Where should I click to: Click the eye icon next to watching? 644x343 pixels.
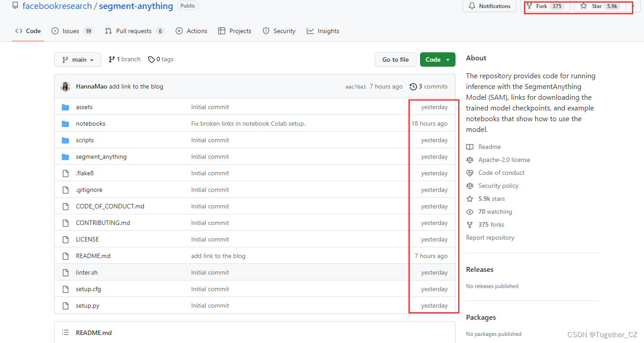(x=470, y=212)
